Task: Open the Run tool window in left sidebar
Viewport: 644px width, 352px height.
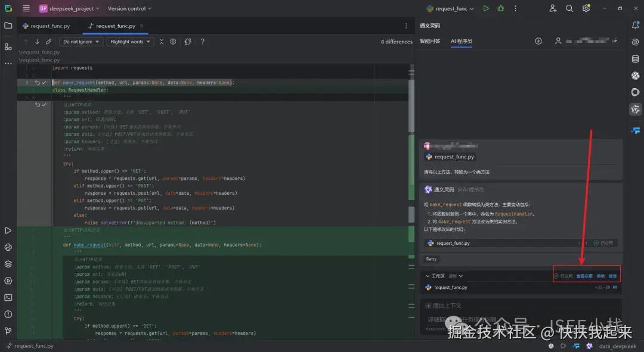Action: (8, 230)
